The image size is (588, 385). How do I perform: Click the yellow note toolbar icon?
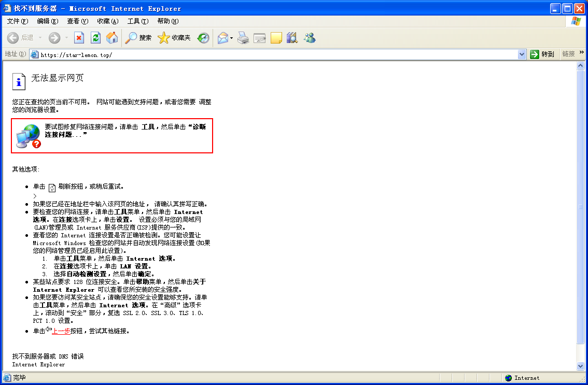coord(276,38)
